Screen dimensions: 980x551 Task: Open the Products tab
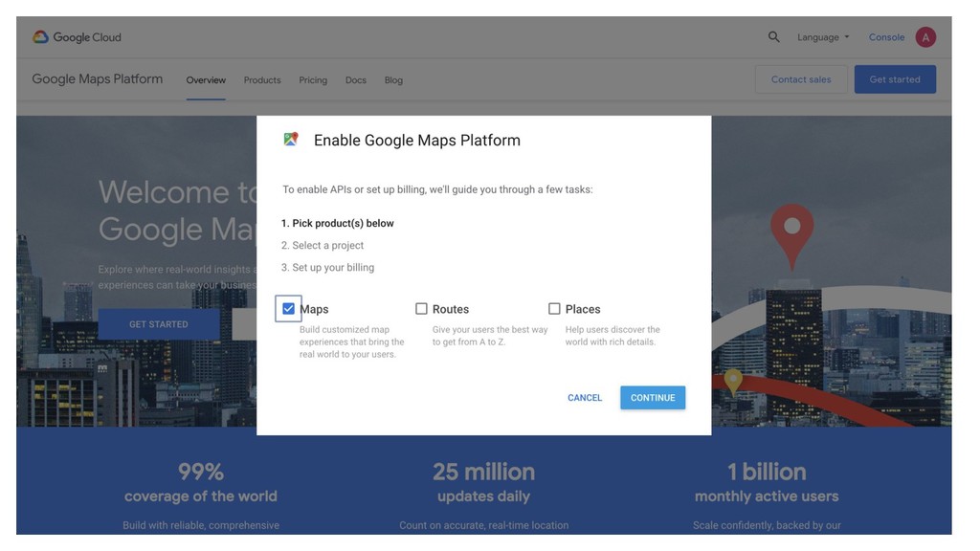tap(262, 80)
